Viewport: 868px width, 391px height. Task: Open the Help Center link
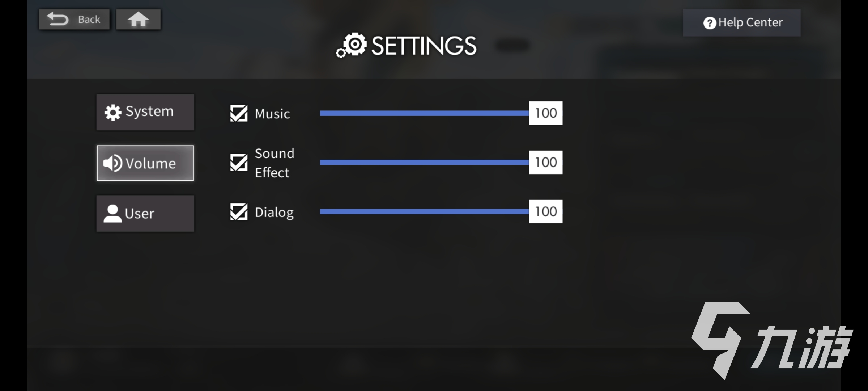click(742, 23)
